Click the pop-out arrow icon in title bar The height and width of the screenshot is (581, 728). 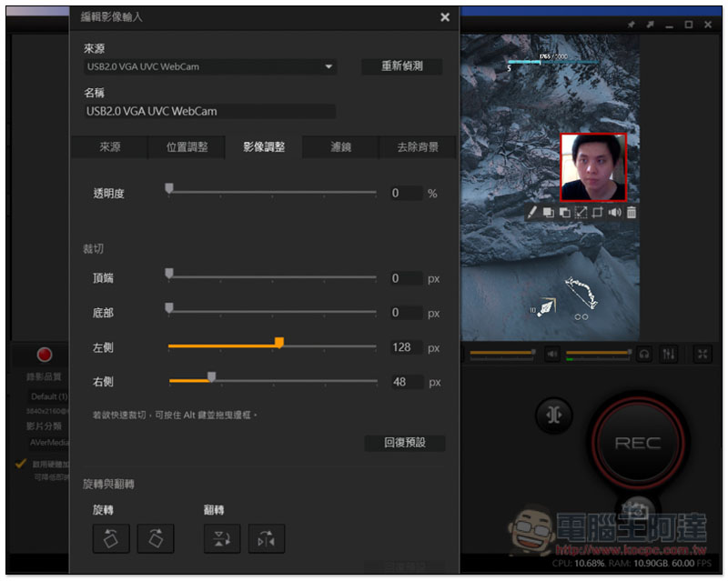click(650, 25)
